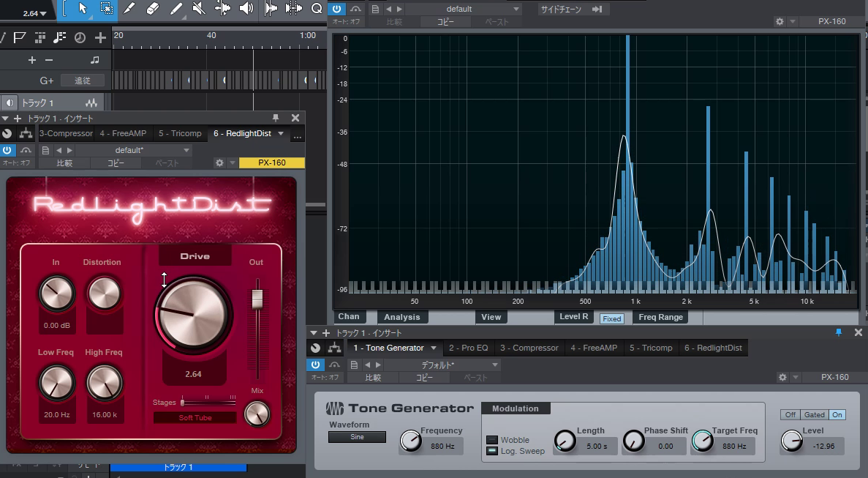868x478 pixels.
Task: Select the Bend tool
Action: point(222,8)
